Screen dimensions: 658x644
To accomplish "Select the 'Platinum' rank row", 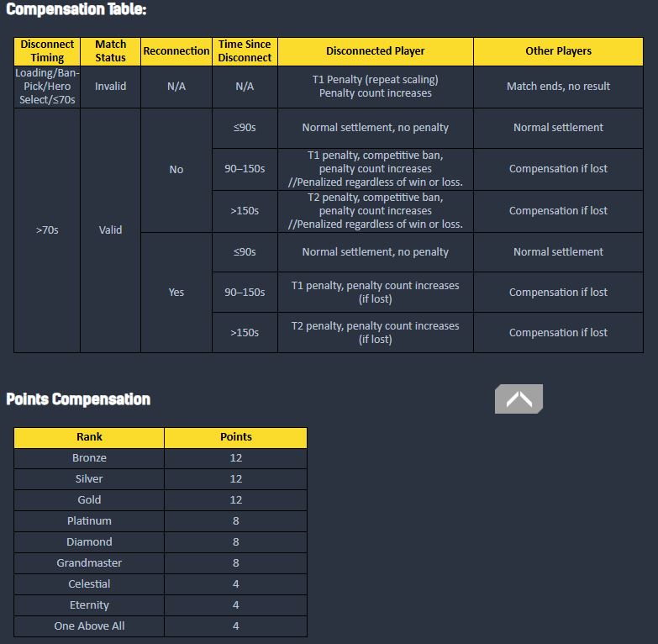I will pos(161,521).
